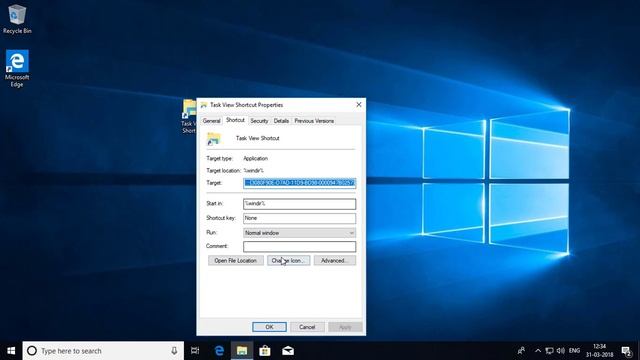Select the Microsoft Edge desktop shortcut
This screenshot has height=360, width=640.
(17, 68)
